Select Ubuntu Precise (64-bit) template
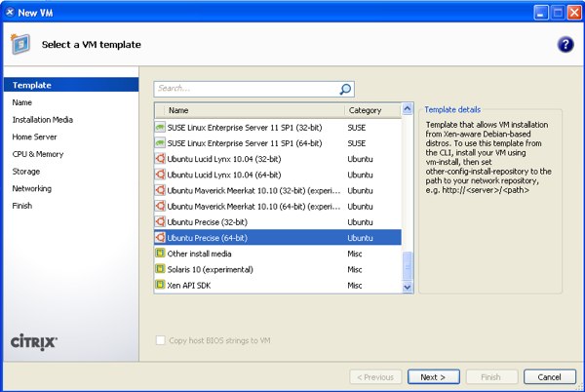The height and width of the screenshot is (392, 585). click(x=278, y=238)
